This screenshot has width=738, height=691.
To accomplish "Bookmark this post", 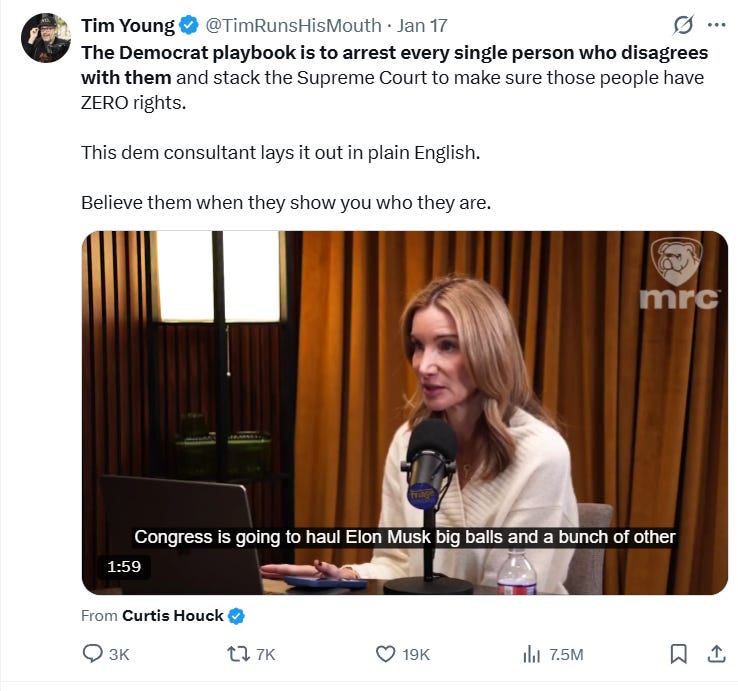I will (x=678, y=654).
